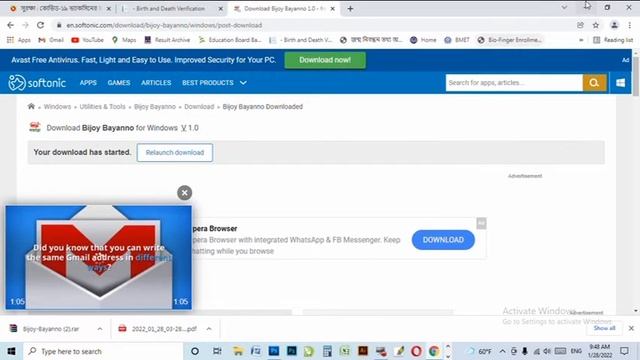Click Show all downloads
Viewport: 640px width, 360px height.
[x=604, y=328]
